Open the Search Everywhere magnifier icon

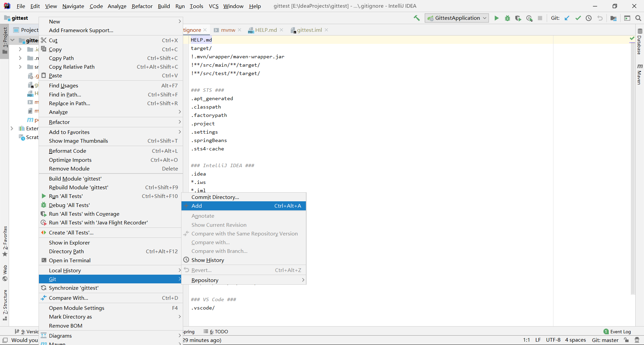[638, 18]
